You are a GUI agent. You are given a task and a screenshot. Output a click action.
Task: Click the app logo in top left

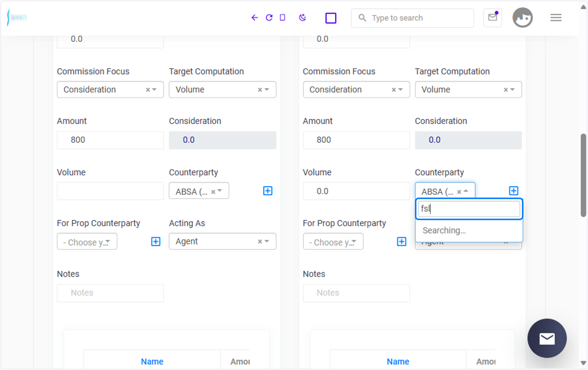(x=17, y=18)
